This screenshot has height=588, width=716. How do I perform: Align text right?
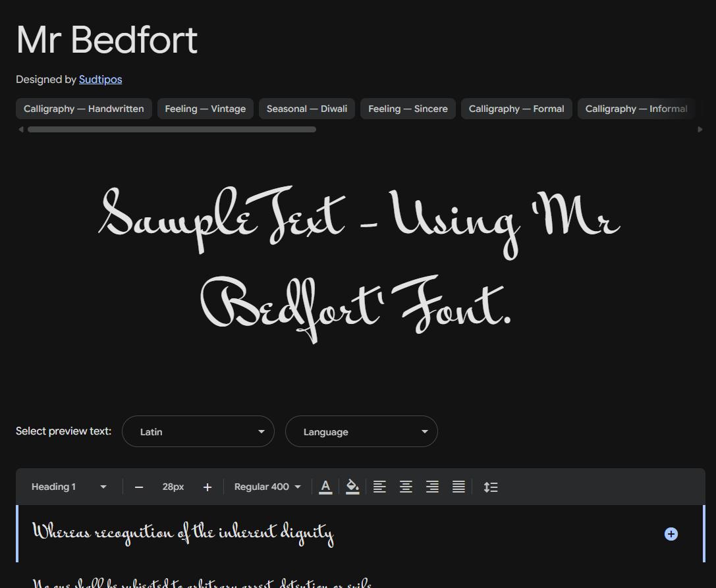click(x=432, y=487)
